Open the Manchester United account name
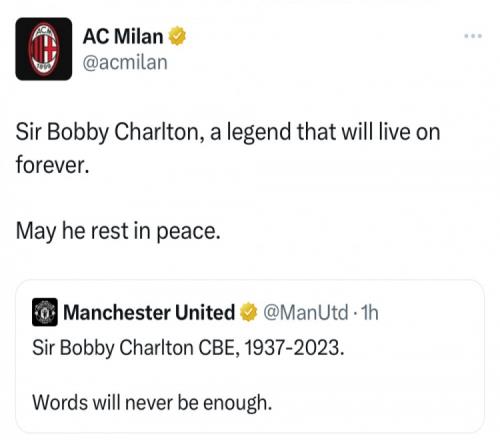The height and width of the screenshot is (440, 500). [x=149, y=312]
